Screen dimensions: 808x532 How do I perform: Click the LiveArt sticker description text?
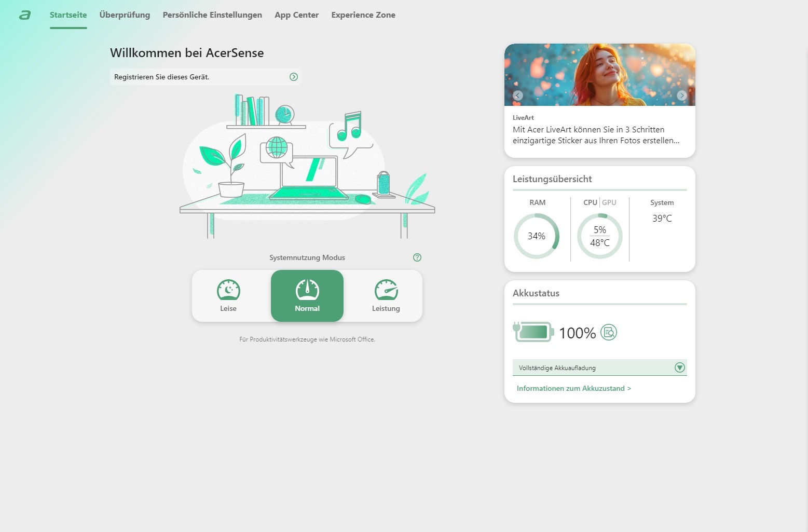(x=596, y=135)
